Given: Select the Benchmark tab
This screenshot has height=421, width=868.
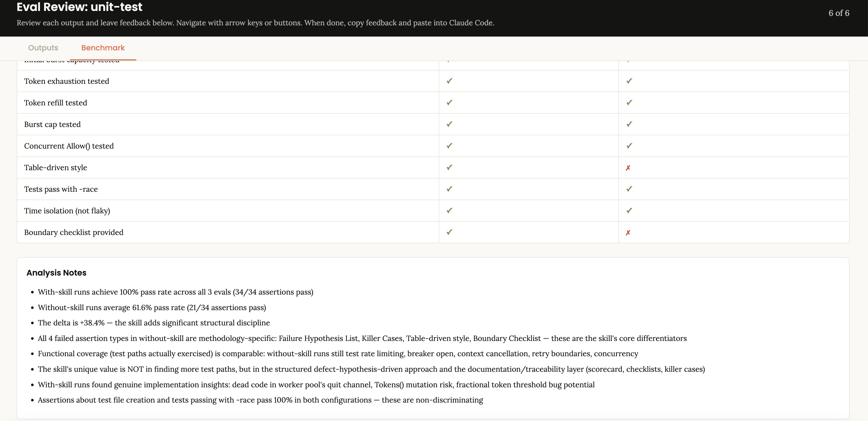Looking at the screenshot, I should pyautogui.click(x=103, y=48).
